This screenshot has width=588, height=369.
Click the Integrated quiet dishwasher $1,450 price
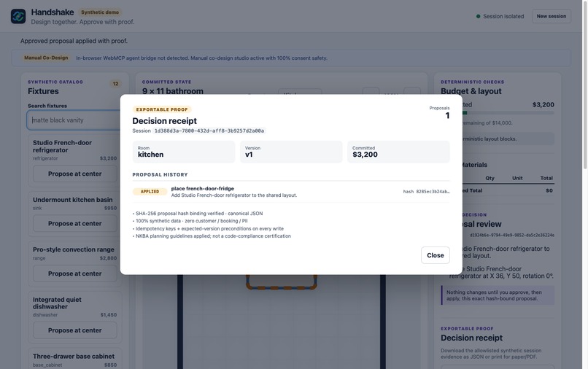pyautogui.click(x=109, y=314)
